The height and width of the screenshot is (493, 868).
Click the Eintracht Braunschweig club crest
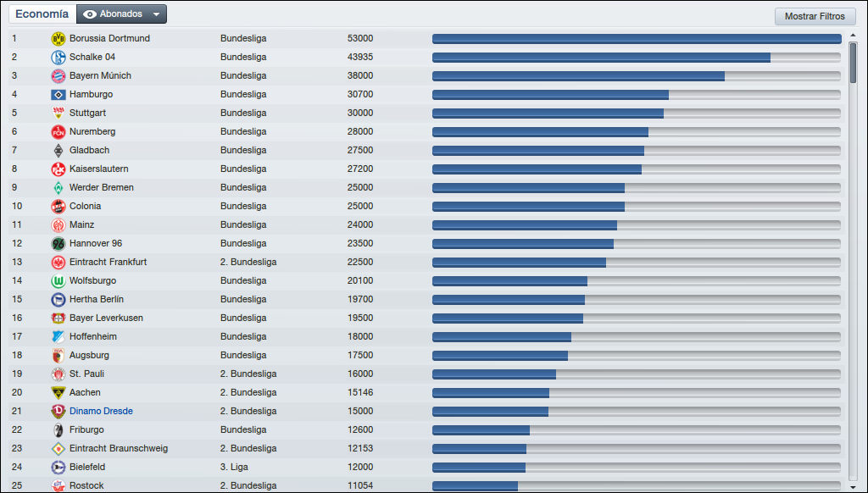tap(58, 449)
